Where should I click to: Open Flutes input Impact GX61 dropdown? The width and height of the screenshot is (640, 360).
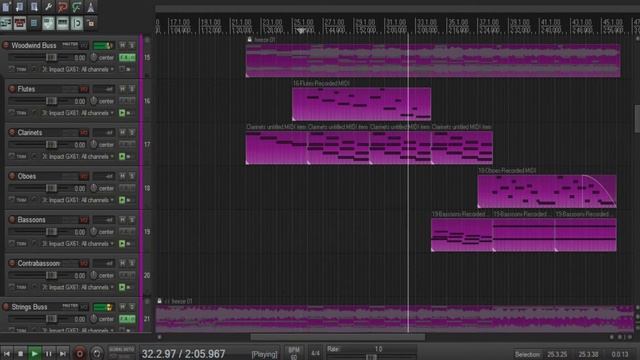tap(78, 113)
